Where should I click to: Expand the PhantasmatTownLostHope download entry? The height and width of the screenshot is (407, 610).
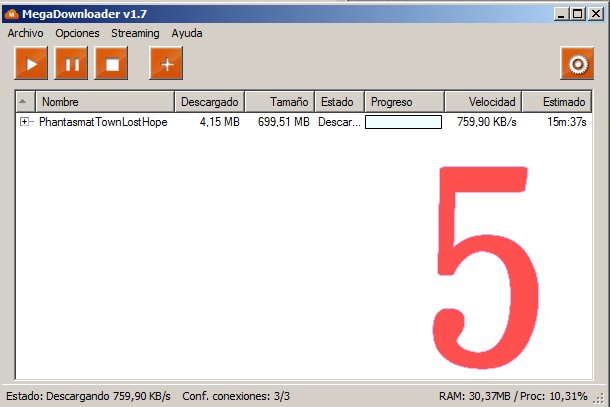pyautogui.click(x=24, y=122)
